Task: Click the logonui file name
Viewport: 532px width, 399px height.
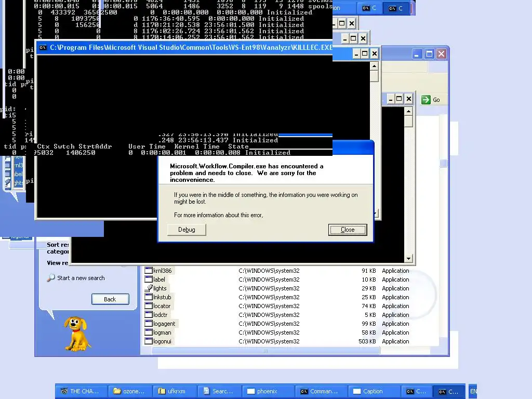Action: (x=162, y=341)
